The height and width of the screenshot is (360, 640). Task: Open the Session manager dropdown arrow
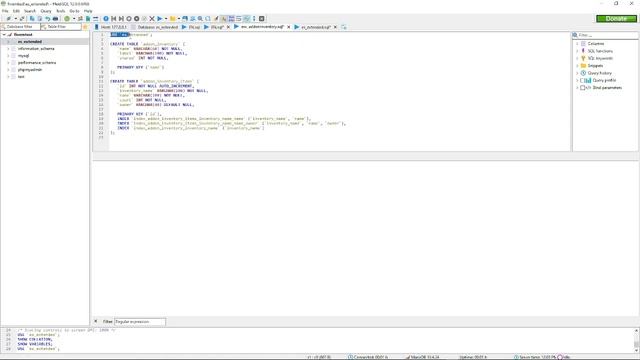click(x=16, y=19)
